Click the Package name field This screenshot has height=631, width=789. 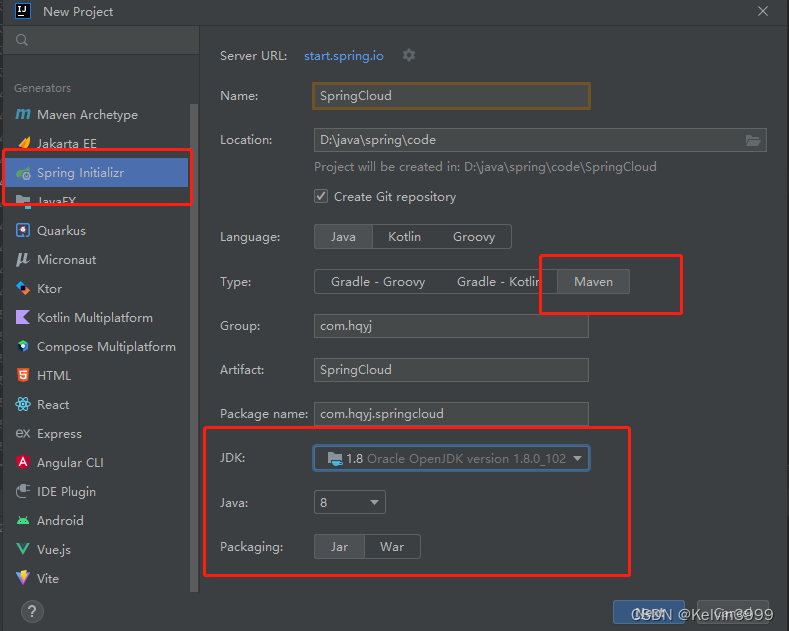pyautogui.click(x=451, y=414)
